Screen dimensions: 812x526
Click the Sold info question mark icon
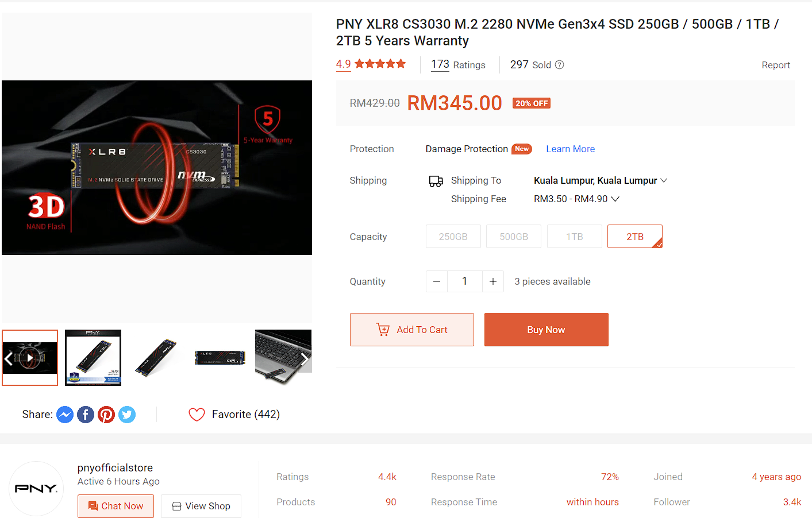click(559, 65)
